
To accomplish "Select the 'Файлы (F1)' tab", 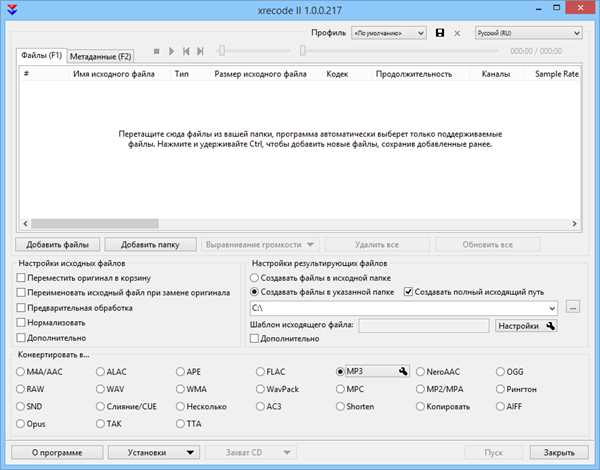I will pos(42,55).
